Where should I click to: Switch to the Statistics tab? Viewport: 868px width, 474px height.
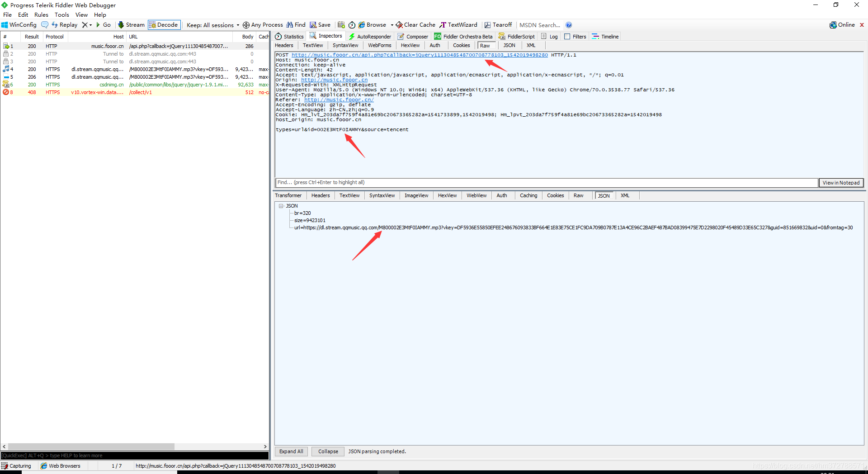point(289,37)
